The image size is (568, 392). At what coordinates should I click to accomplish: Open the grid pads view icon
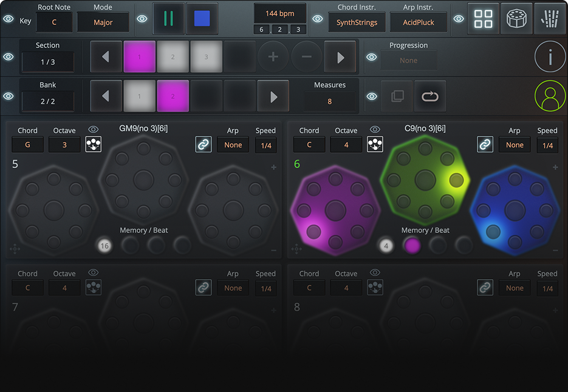484,19
